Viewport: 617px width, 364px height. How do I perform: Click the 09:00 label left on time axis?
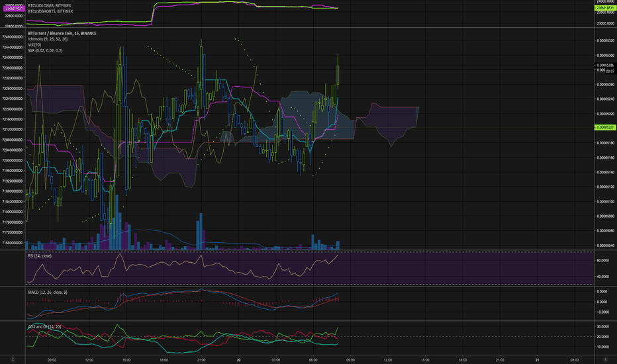click(52, 360)
